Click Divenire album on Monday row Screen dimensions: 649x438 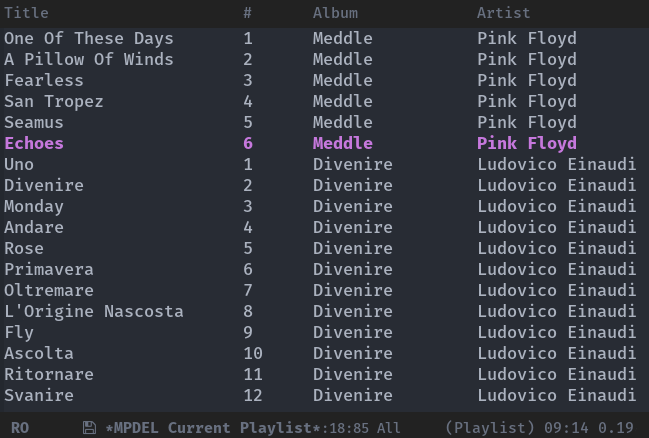[352, 206]
